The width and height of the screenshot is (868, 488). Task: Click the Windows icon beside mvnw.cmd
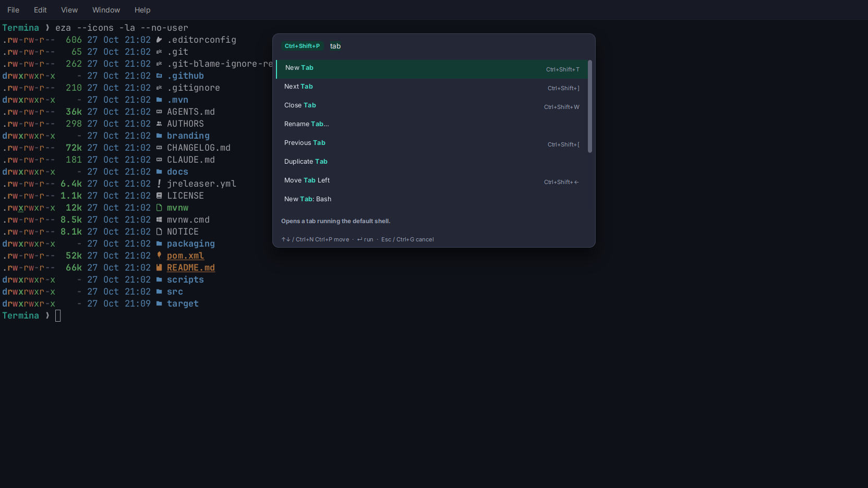click(159, 219)
